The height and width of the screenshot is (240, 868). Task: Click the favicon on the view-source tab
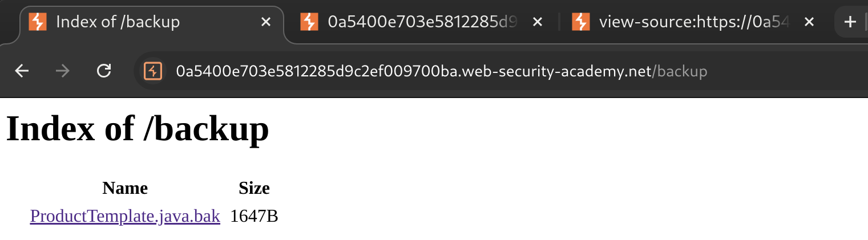pyautogui.click(x=580, y=22)
